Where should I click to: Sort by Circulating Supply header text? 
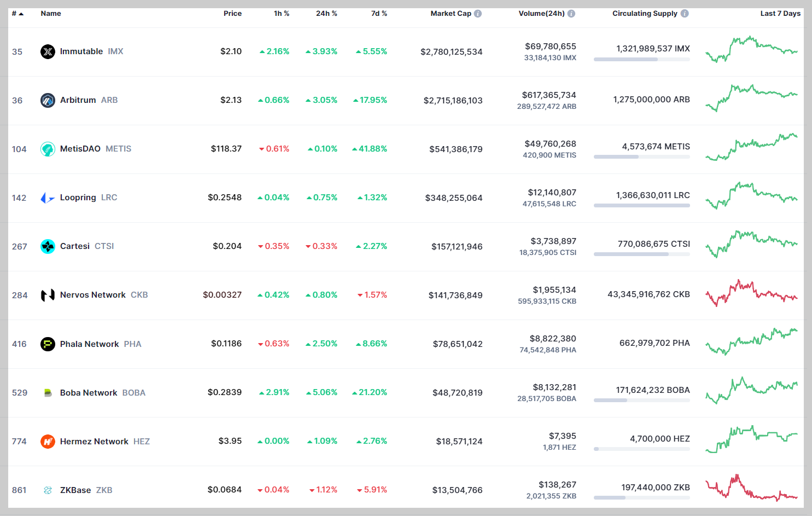point(645,13)
